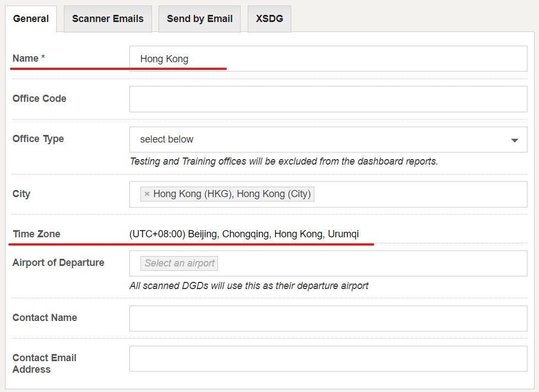
Task: Click the Name field label
Action: coord(29,58)
